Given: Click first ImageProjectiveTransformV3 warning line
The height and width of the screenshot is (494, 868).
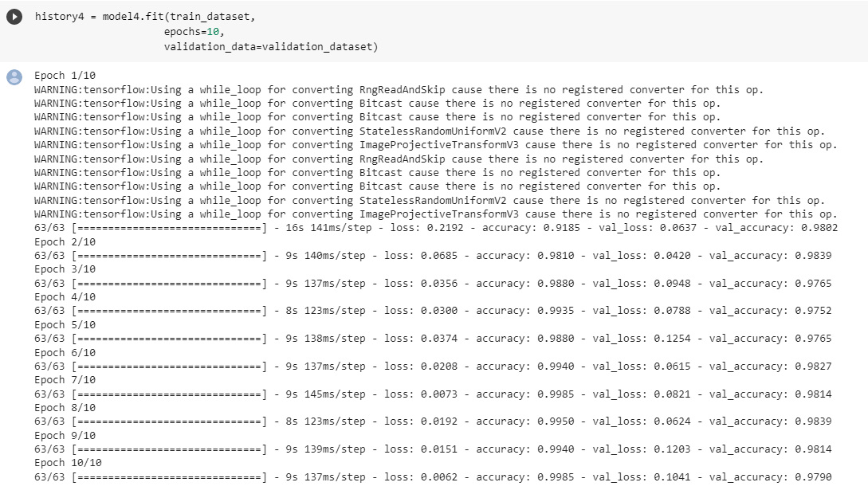Looking at the screenshot, I should pyautogui.click(x=436, y=145).
